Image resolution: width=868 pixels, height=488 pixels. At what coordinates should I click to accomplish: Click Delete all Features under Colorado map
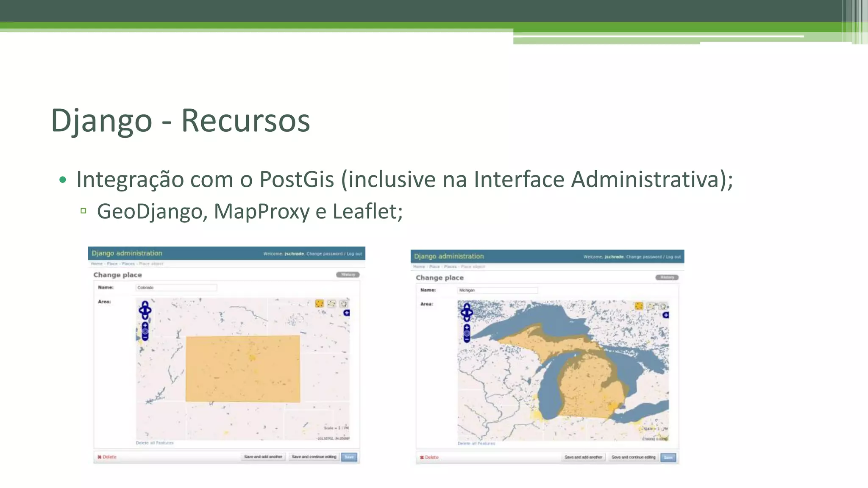pos(155,443)
